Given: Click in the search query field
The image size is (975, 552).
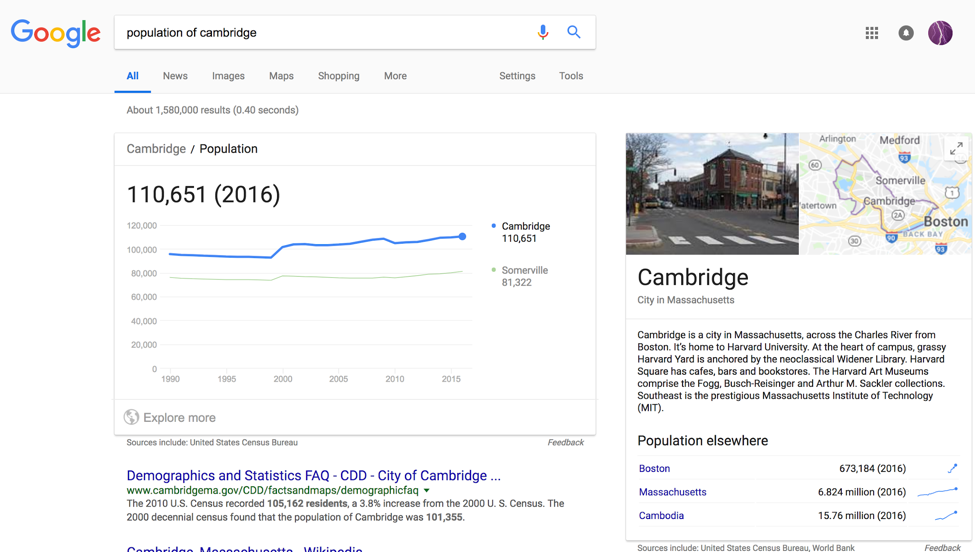Looking at the screenshot, I should coord(323,32).
